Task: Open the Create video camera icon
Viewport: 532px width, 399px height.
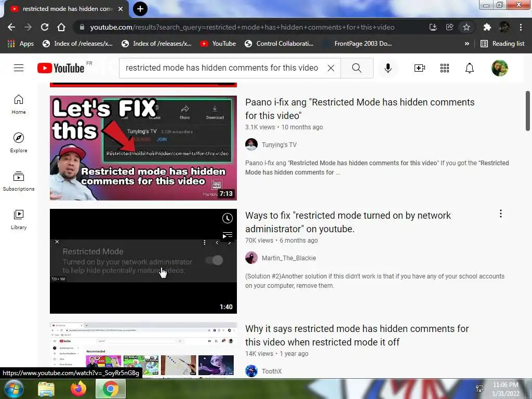Action: click(420, 68)
